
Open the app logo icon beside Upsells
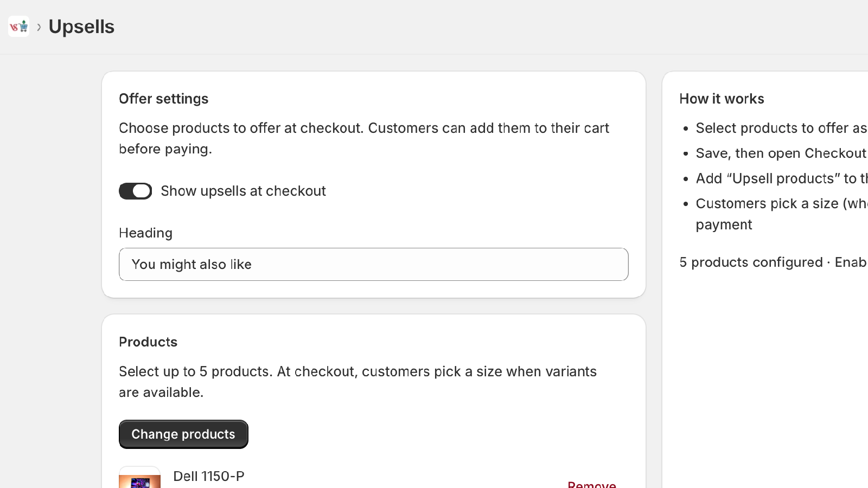(19, 26)
